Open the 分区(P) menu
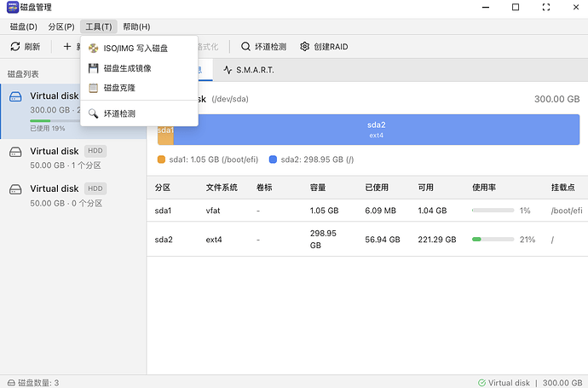Viewport: 588px width, 388px height. (61, 27)
